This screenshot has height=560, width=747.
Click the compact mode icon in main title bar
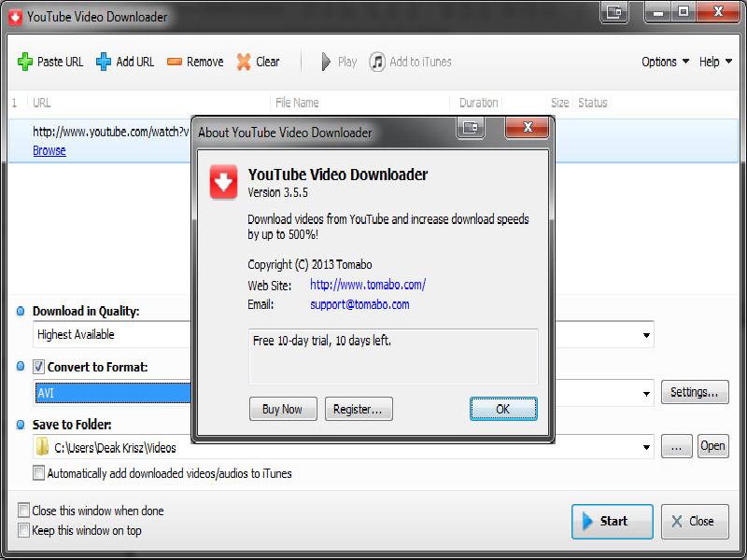pyautogui.click(x=614, y=12)
